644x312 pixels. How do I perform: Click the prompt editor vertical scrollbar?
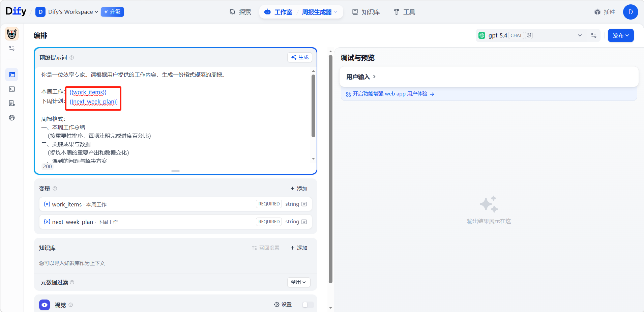pos(313,106)
